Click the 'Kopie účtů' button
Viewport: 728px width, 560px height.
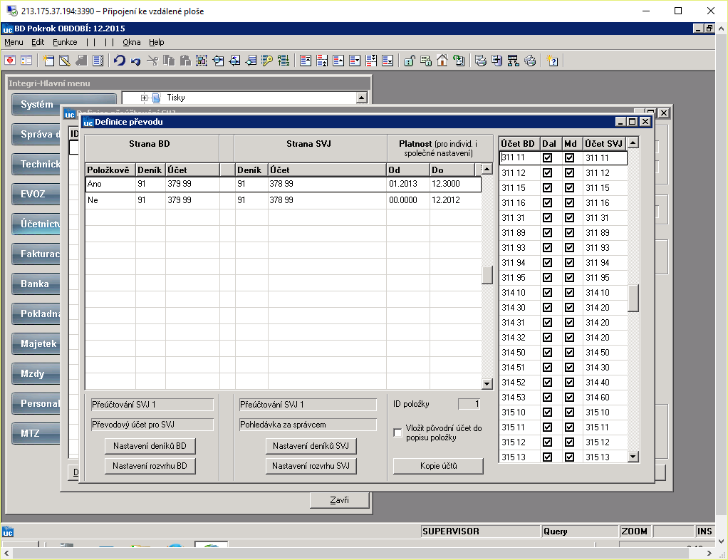pos(438,466)
